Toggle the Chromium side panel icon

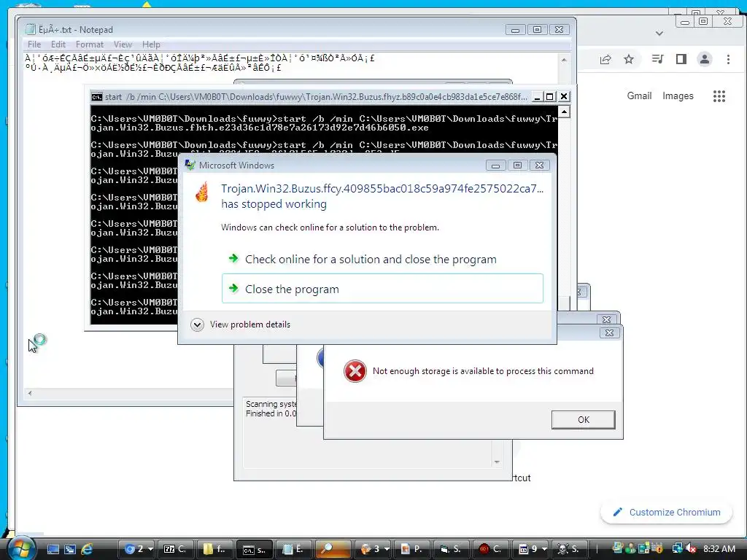coord(681,60)
